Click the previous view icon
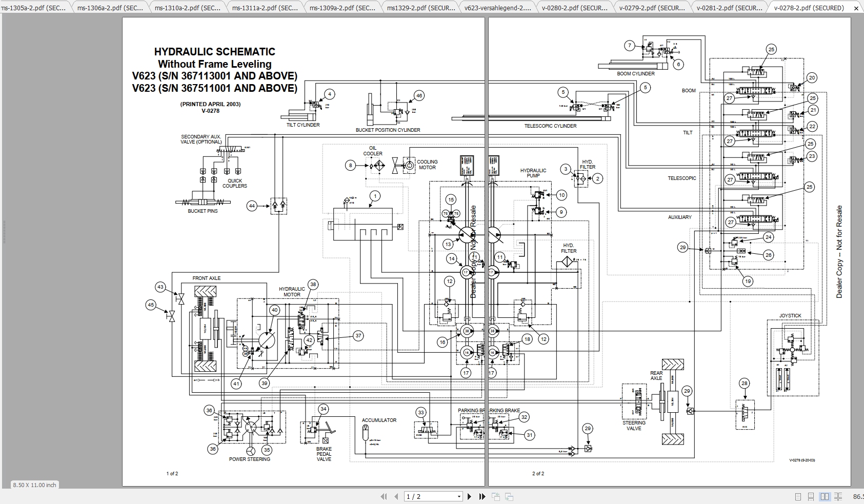This screenshot has width=864, height=504. pos(496,496)
